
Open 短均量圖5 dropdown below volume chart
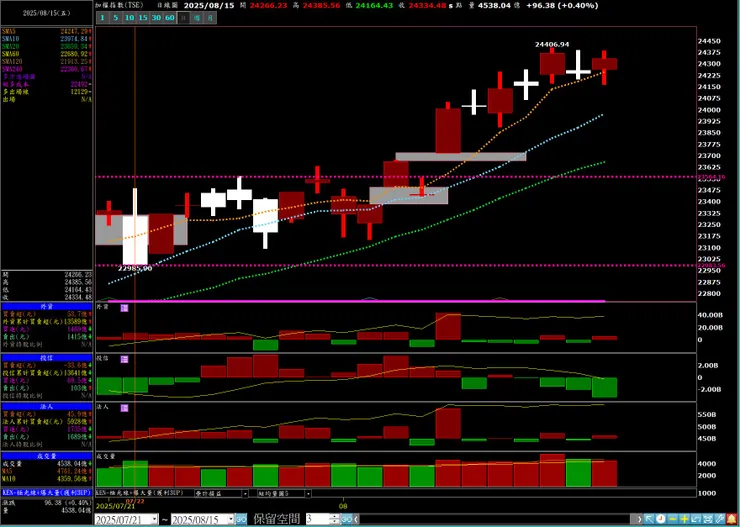coord(308,494)
